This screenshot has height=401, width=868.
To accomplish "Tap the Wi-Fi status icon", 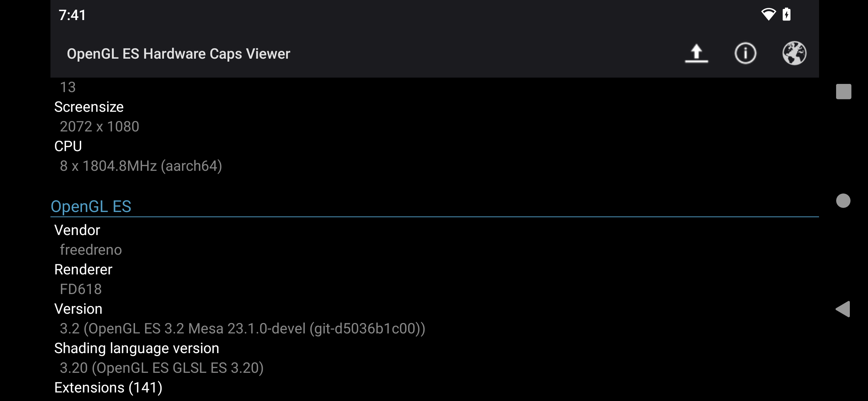I will [768, 15].
